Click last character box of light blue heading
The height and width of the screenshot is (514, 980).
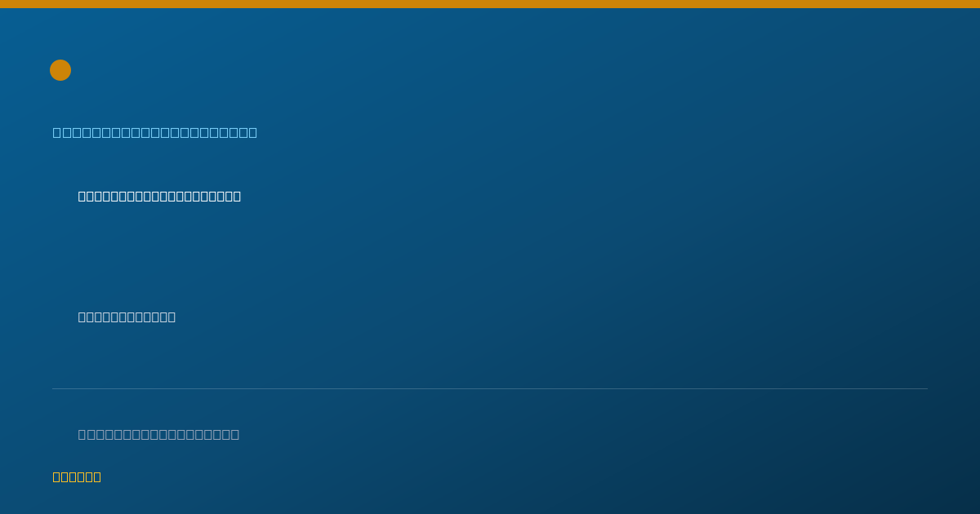pos(252,132)
